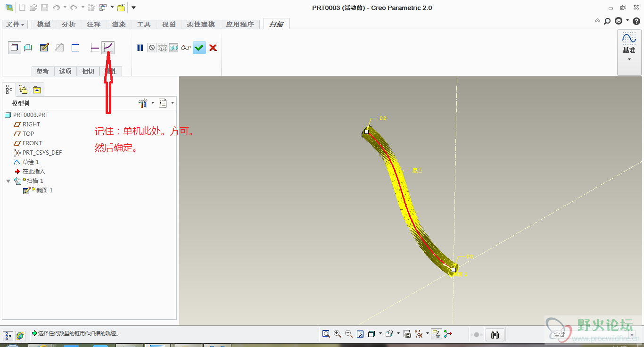Accept the sweep with the green checkmark
The image size is (644, 347).
tap(199, 48)
